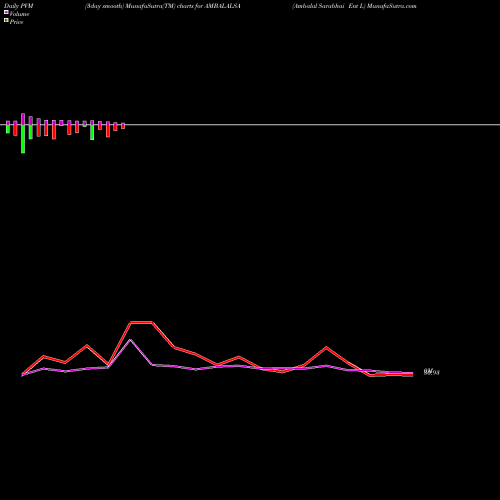Click the tallest green volume bar
This screenshot has width=500, height=500.
pos(23,139)
